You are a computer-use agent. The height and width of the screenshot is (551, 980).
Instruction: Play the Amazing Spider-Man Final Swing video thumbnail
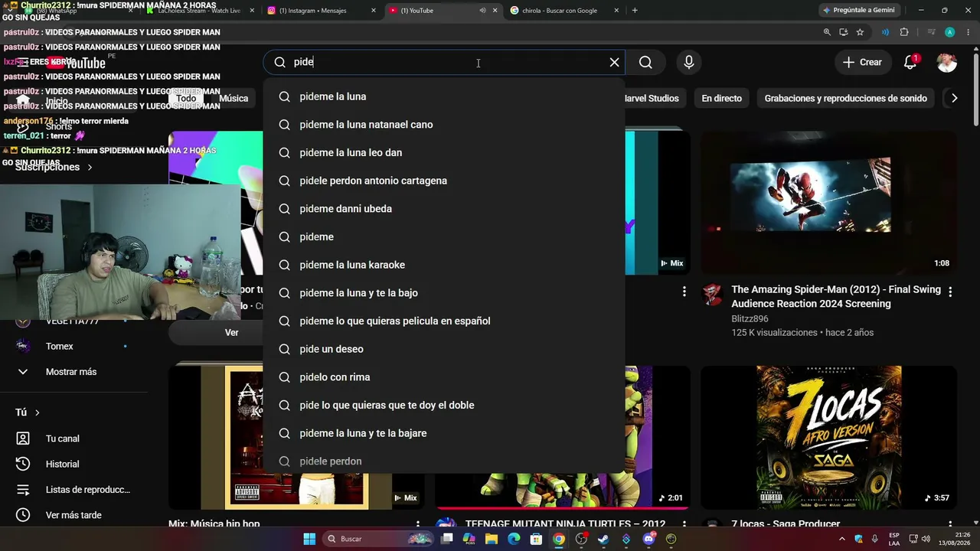pos(828,203)
